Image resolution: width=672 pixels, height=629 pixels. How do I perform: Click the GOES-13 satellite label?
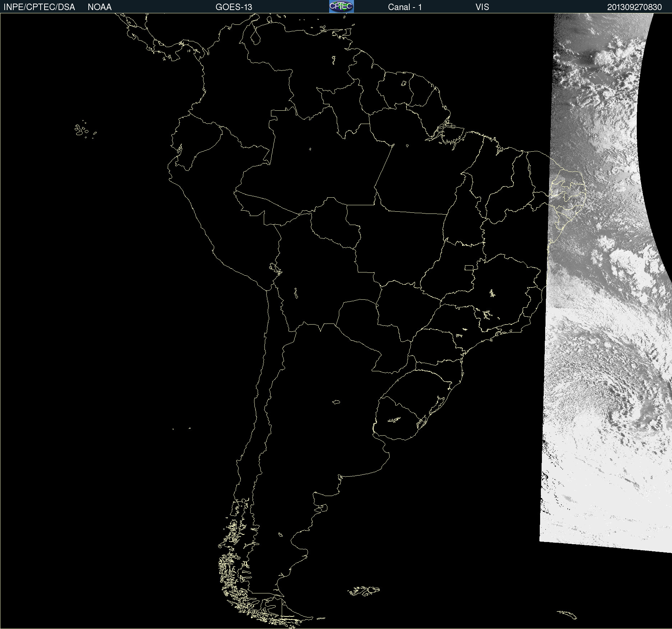(x=234, y=7)
